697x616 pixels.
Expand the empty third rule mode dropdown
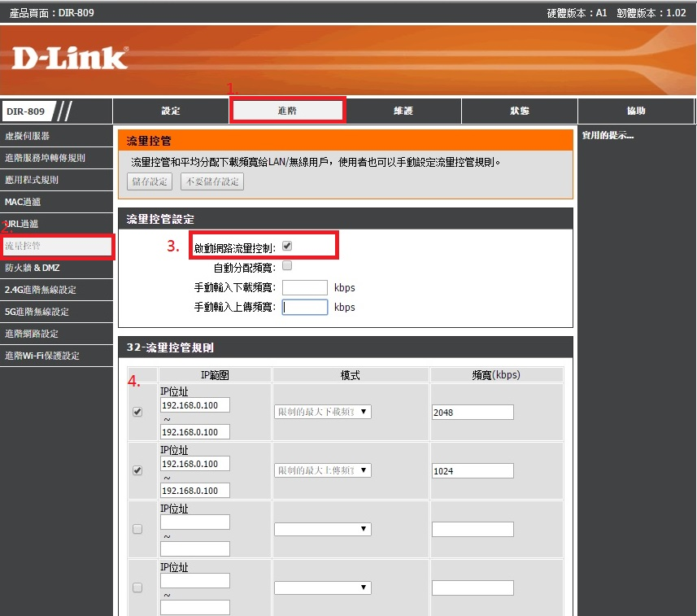[x=322, y=529]
